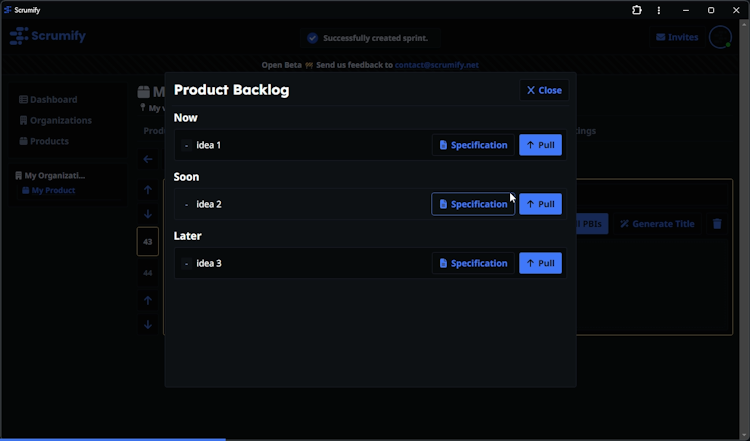Expand My Organization in the sidebar tree

click(x=56, y=176)
